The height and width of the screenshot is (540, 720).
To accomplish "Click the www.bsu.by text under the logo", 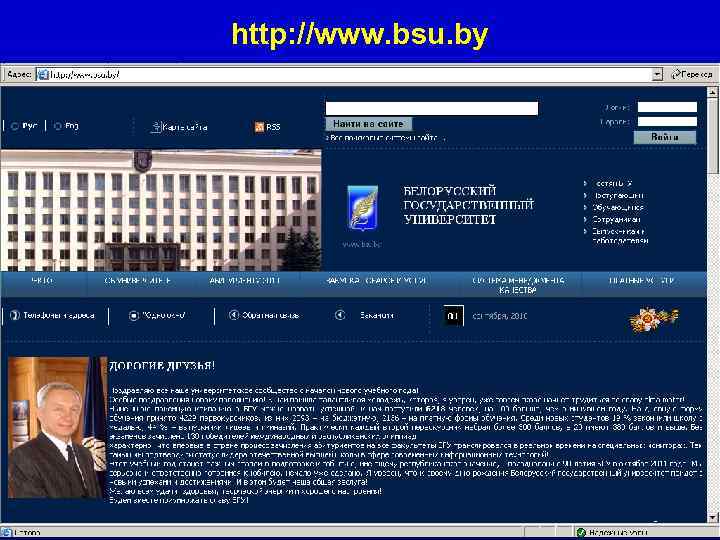I will pyautogui.click(x=362, y=244).
